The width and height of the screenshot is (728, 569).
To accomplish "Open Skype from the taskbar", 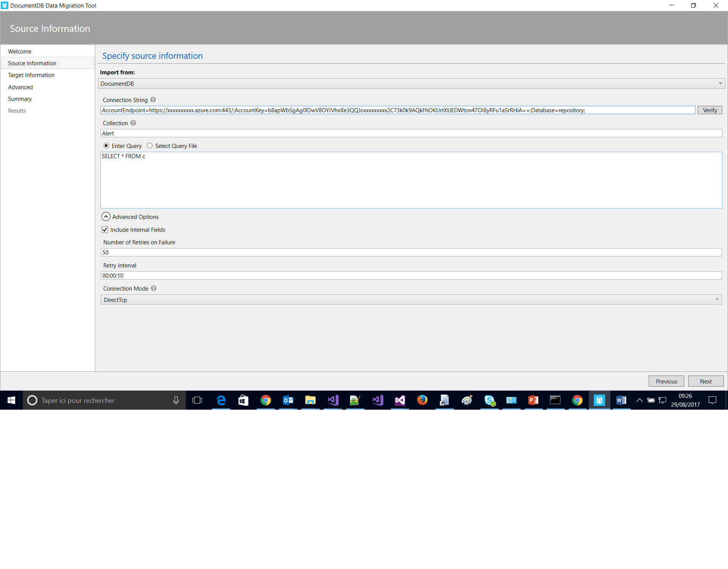I will click(489, 400).
